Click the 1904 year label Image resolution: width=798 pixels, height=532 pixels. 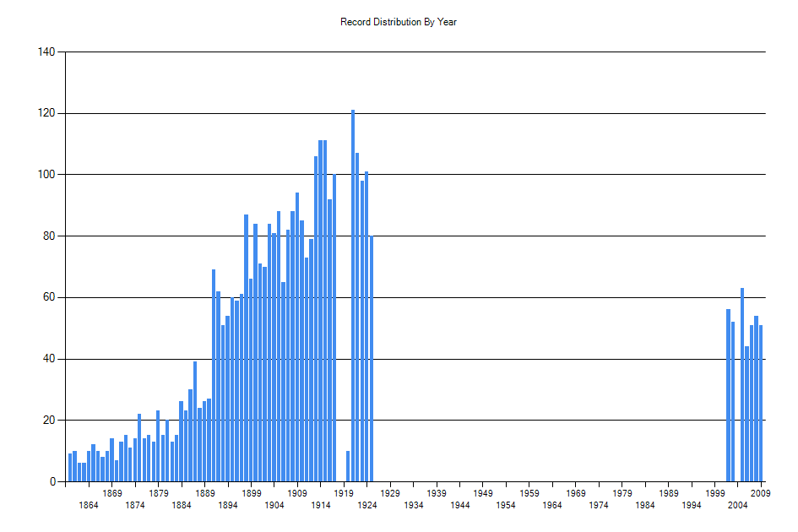274,505
